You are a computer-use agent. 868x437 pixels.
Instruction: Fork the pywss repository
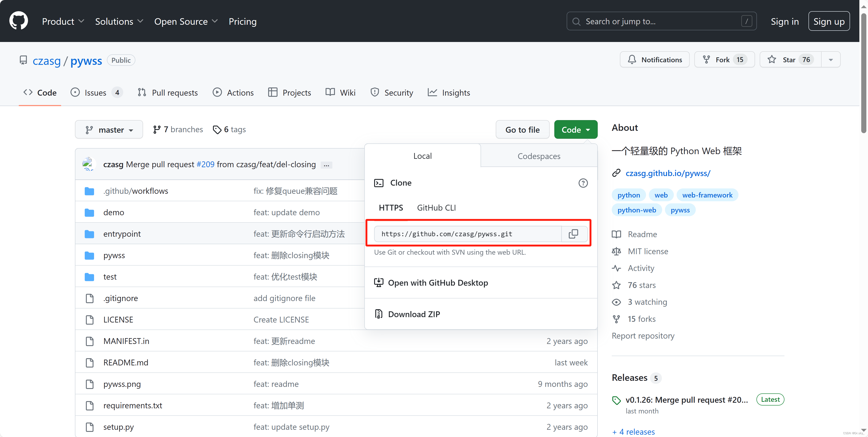724,60
